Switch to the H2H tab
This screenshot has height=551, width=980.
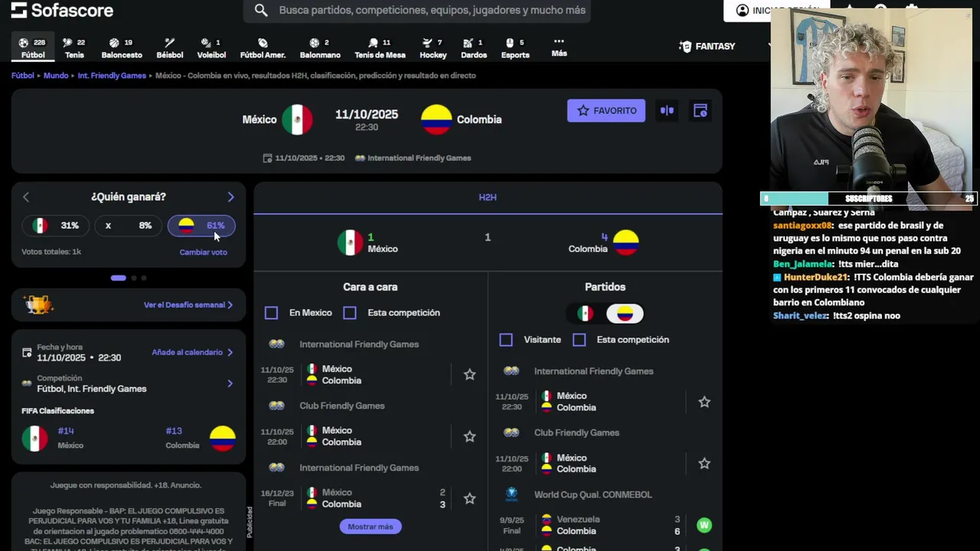click(488, 197)
